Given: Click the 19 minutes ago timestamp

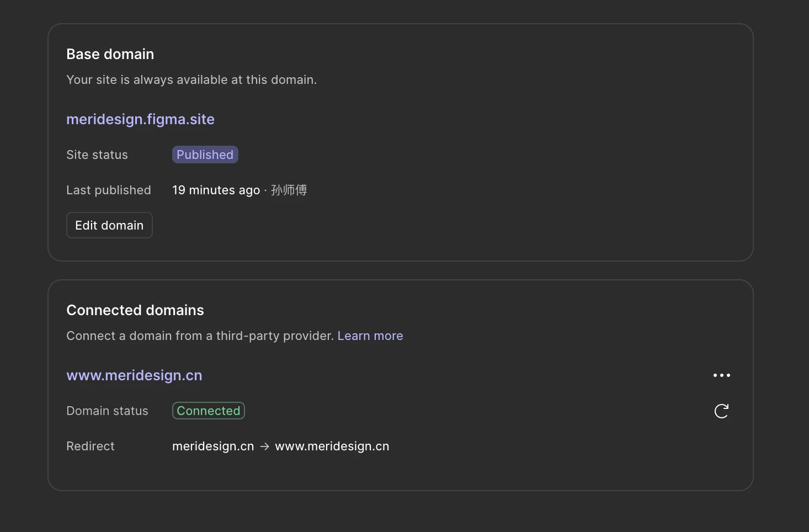Looking at the screenshot, I should (x=216, y=190).
